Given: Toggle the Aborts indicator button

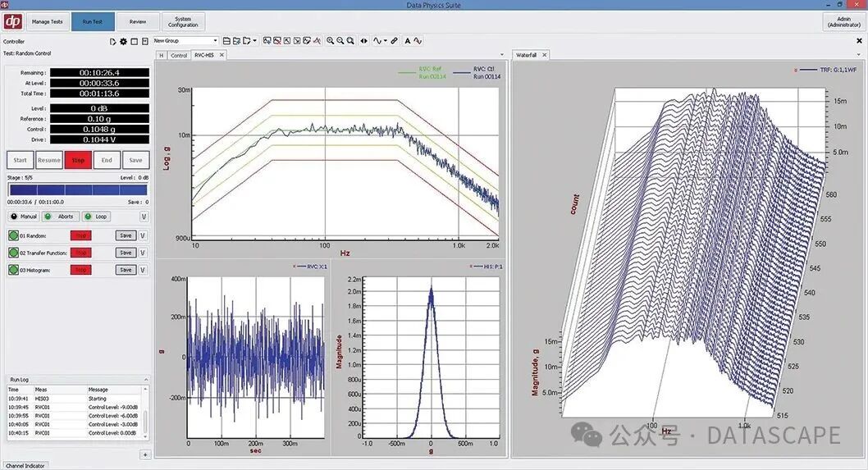Looking at the screenshot, I should [x=61, y=217].
